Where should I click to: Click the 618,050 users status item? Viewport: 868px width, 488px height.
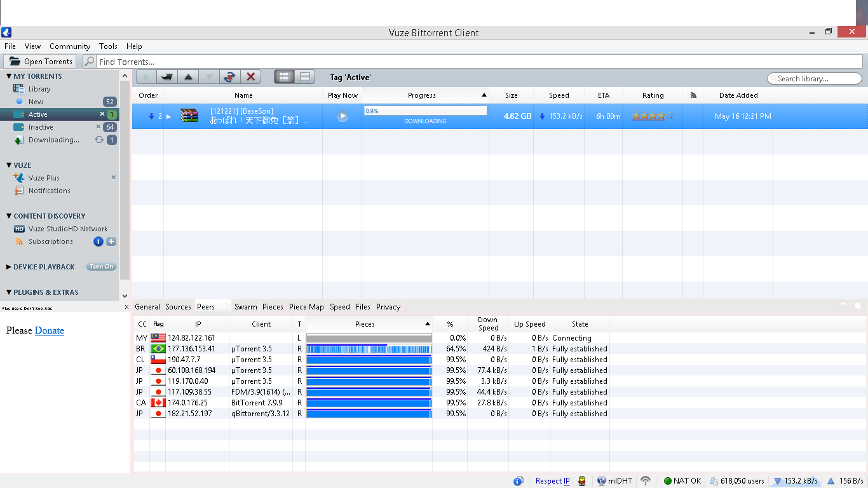(x=737, y=481)
